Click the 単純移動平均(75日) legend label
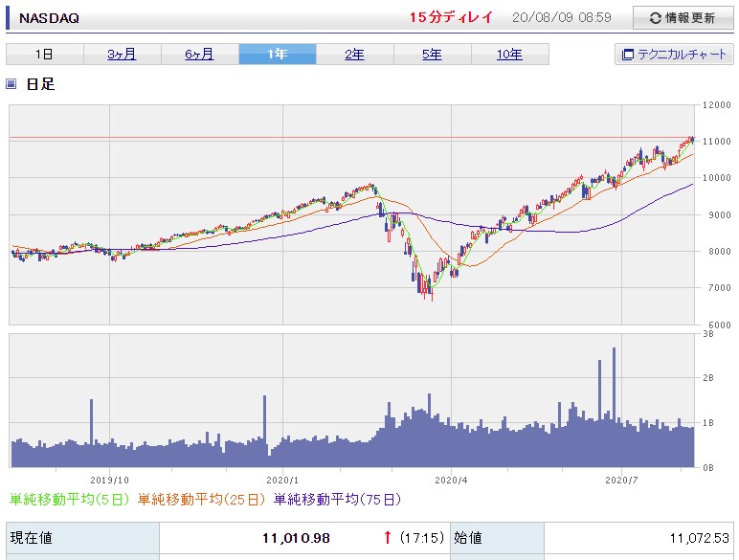Image resolution: width=739 pixels, height=560 pixels. point(337,499)
